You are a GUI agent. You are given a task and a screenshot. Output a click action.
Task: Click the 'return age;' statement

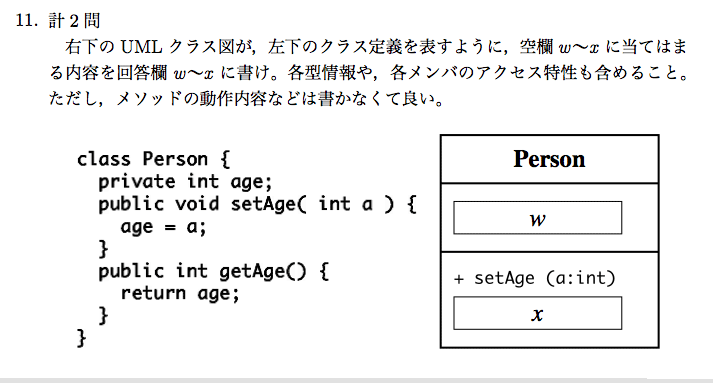point(180,293)
